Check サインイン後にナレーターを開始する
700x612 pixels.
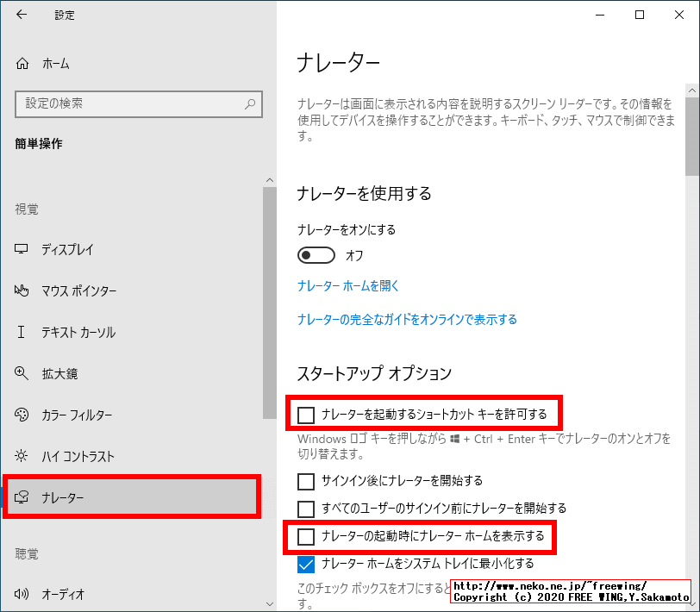[306, 481]
